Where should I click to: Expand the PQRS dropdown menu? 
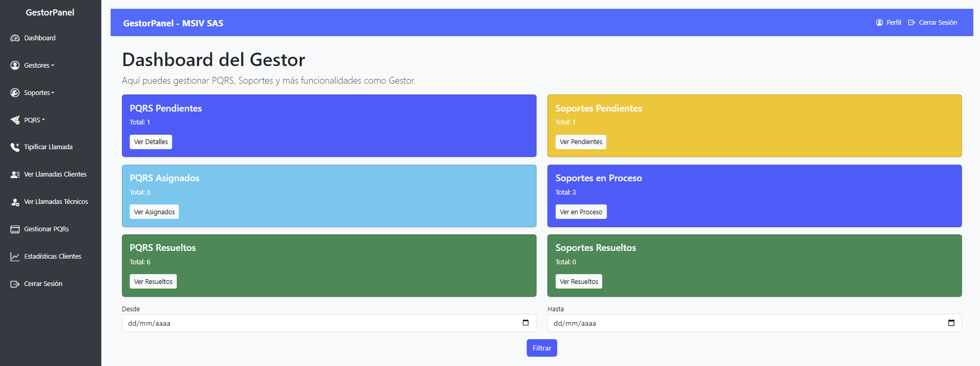(34, 120)
